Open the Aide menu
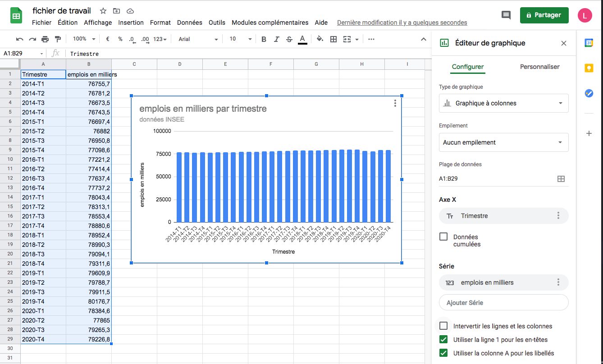Screen dimensions: 603x364 click(321, 23)
